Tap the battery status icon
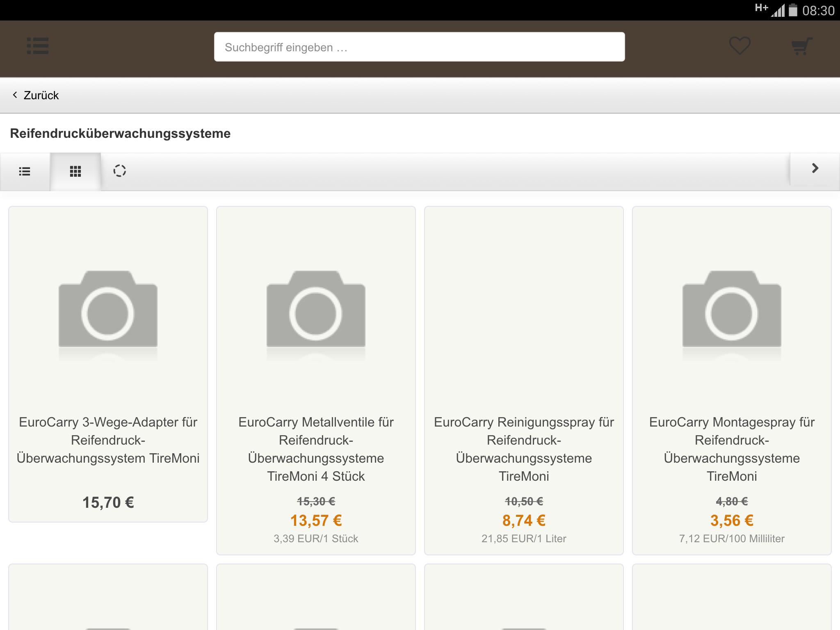The width and height of the screenshot is (840, 630). pos(793,10)
